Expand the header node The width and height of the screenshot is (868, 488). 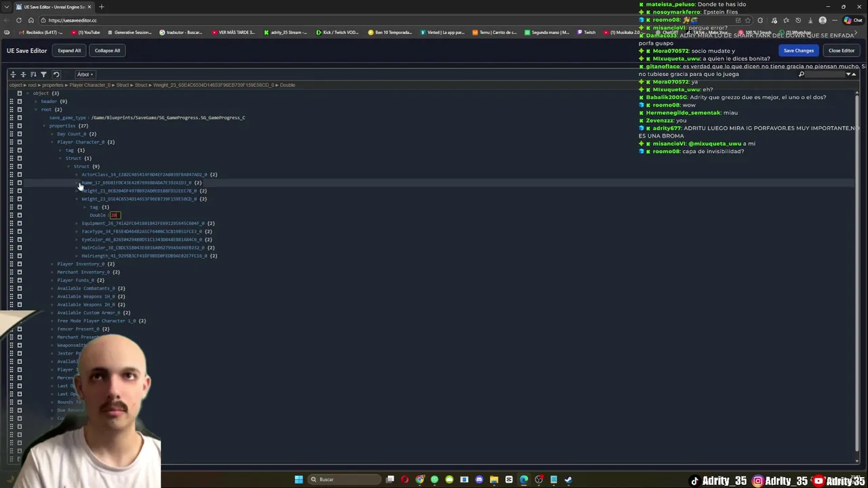pos(36,102)
